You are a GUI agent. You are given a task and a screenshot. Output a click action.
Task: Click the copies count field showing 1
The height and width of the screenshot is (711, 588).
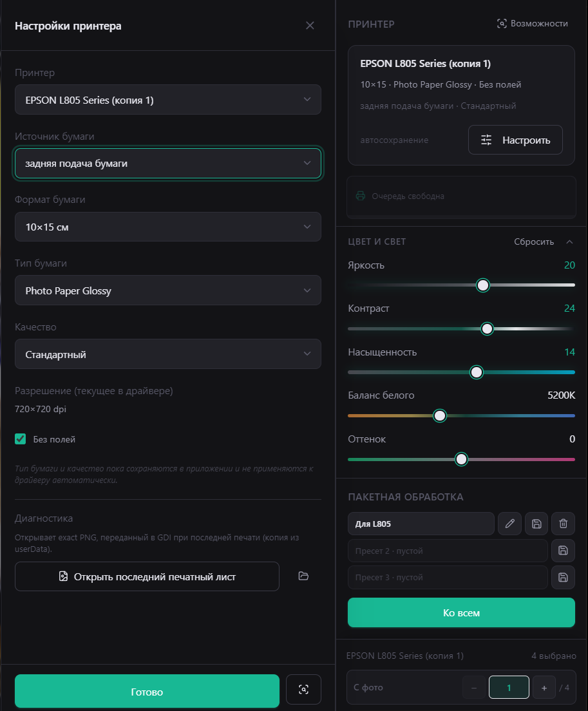click(x=509, y=687)
